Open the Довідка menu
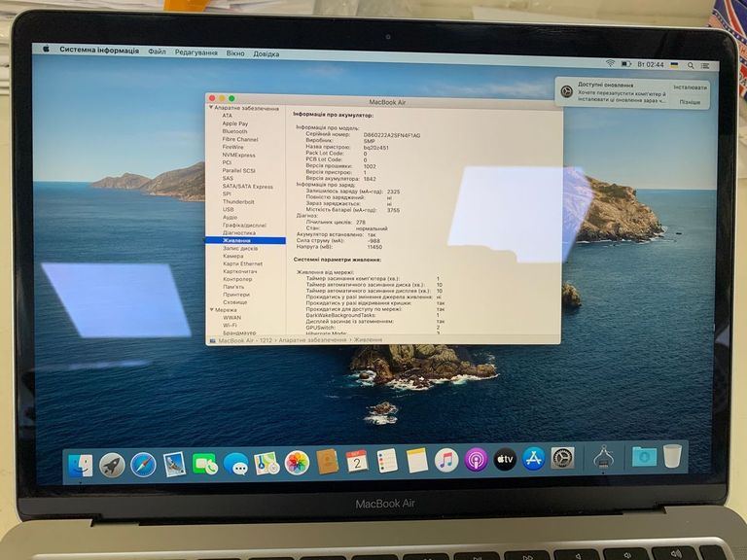Screen dimensions: 747x560 coord(266,53)
